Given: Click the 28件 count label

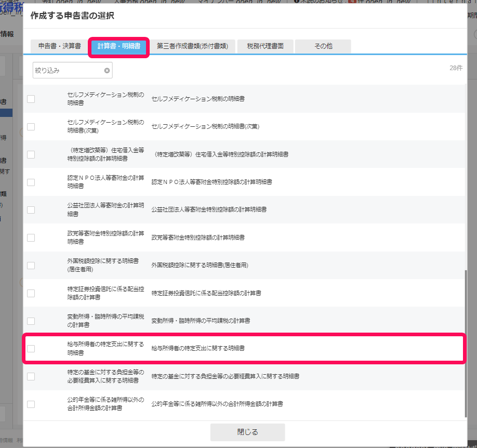Looking at the screenshot, I should (456, 68).
